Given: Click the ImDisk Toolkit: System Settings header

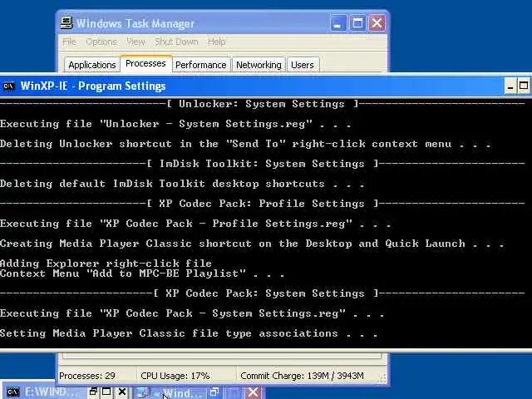Looking at the screenshot, I should [263, 164].
